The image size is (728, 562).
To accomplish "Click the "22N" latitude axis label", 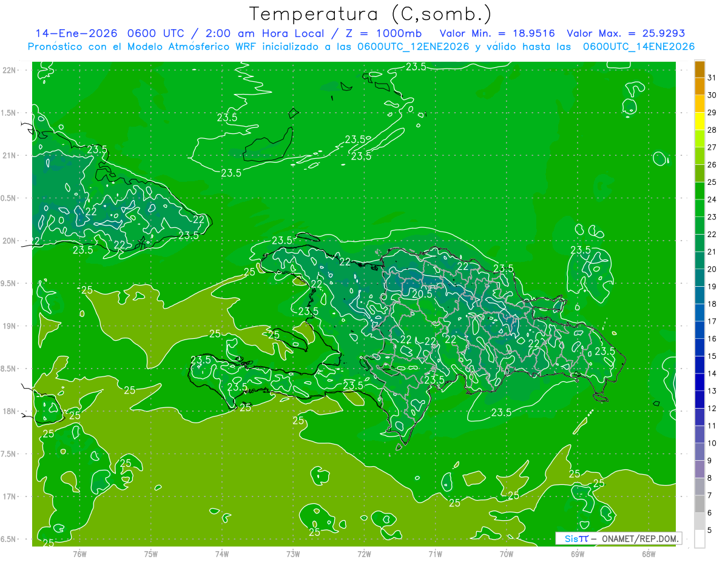I will 10,70.
